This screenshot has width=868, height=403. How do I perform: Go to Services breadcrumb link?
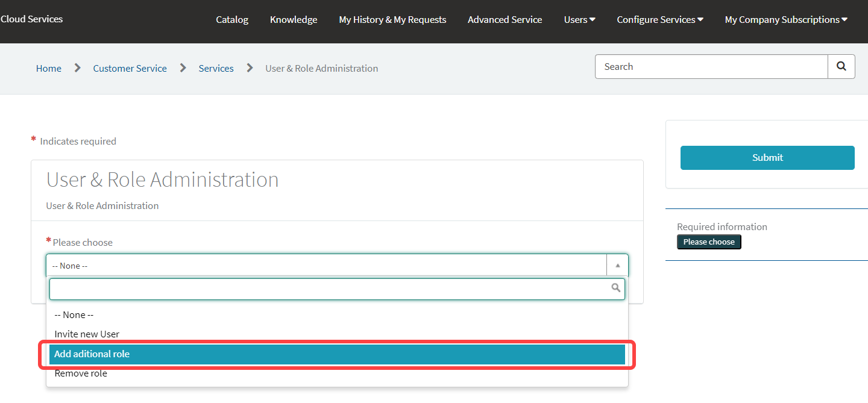click(216, 69)
